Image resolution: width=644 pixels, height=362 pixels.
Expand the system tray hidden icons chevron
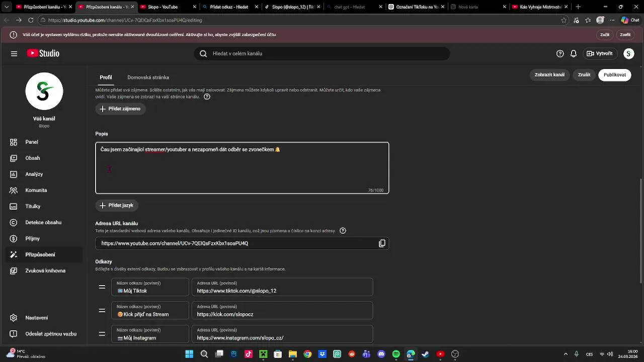(566, 354)
